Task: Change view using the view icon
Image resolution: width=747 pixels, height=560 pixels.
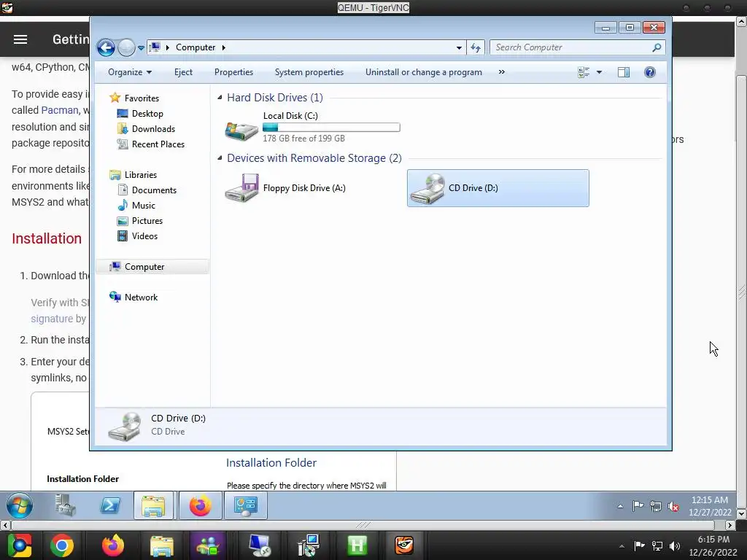Action: (x=584, y=72)
